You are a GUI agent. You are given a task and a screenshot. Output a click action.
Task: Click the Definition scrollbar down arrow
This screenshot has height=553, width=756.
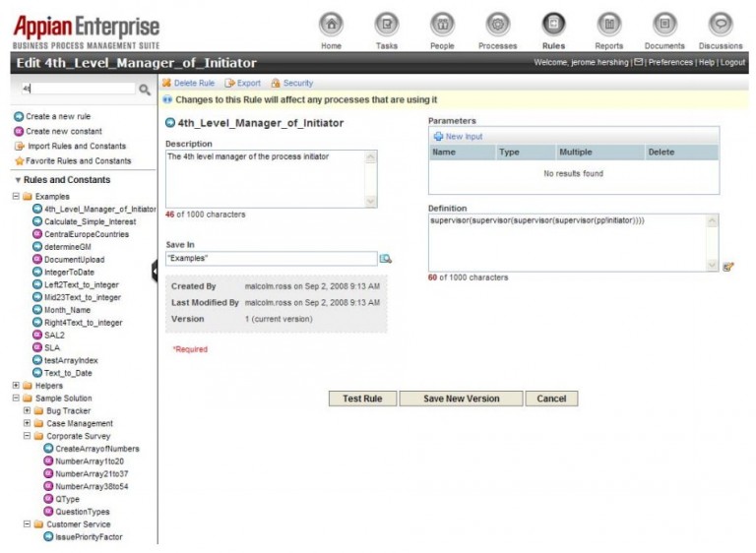[x=712, y=265]
